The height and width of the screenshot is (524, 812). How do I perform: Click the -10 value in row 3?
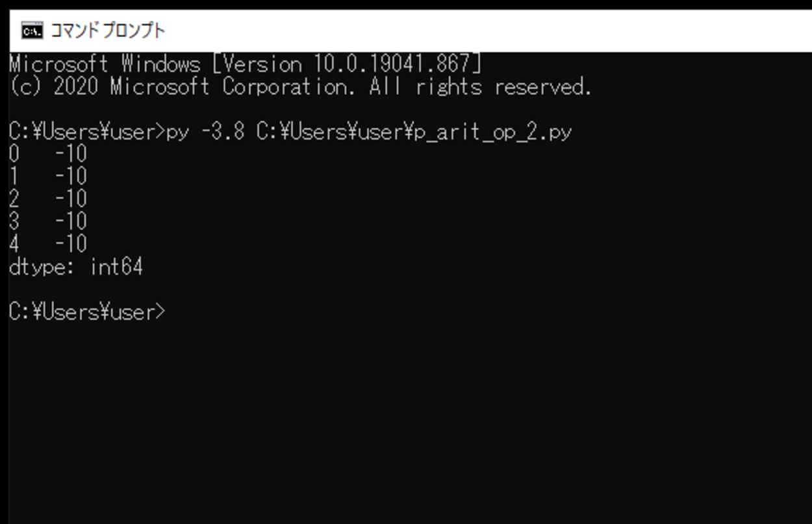pyautogui.click(x=71, y=222)
